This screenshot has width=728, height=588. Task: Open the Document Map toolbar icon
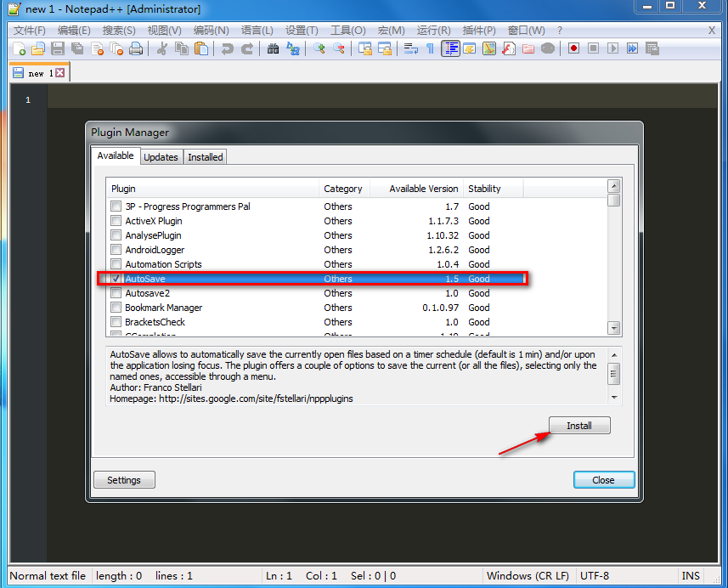coord(489,48)
